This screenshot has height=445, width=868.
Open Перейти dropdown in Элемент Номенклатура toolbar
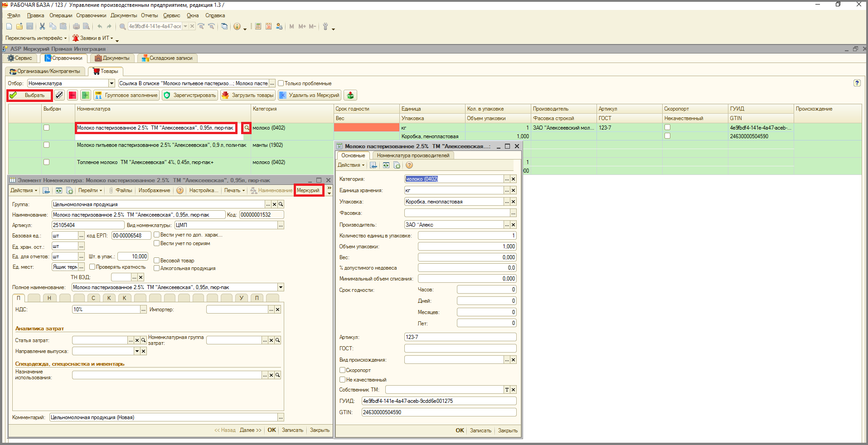(90, 190)
